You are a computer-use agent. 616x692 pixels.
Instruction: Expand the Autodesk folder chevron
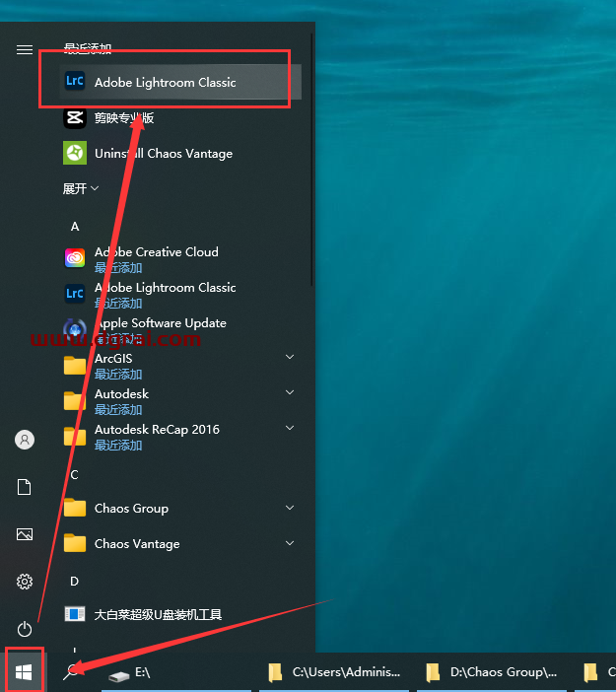(290, 392)
